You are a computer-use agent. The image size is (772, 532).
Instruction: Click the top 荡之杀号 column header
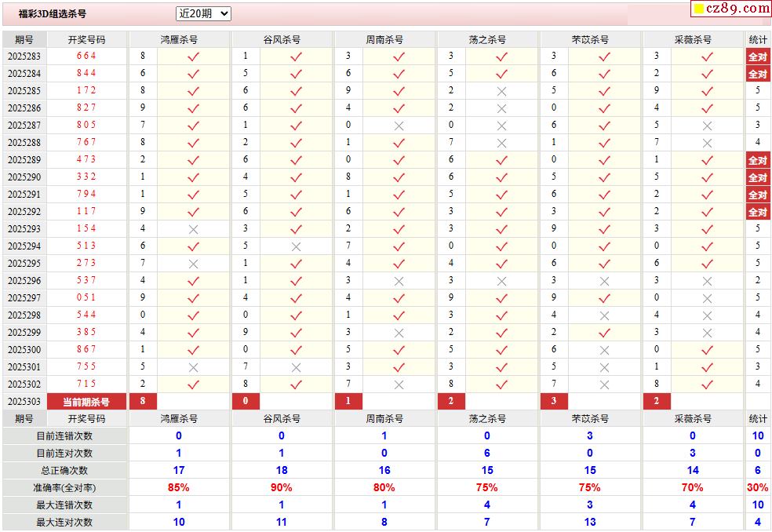pos(487,40)
